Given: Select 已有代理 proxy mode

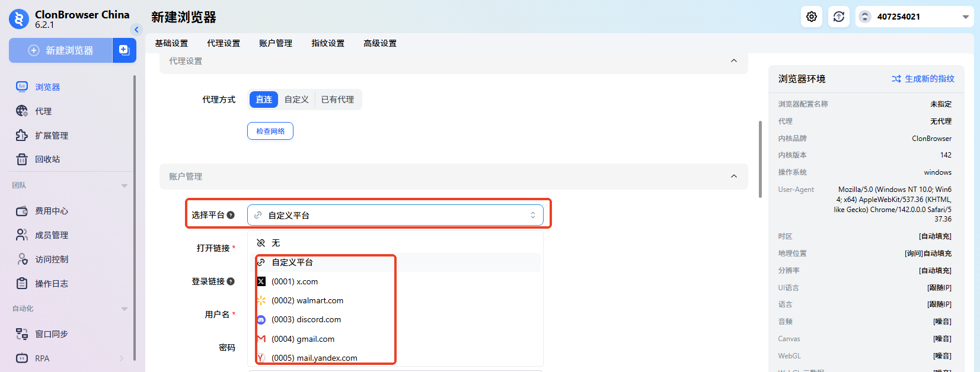Looking at the screenshot, I should 337,100.
